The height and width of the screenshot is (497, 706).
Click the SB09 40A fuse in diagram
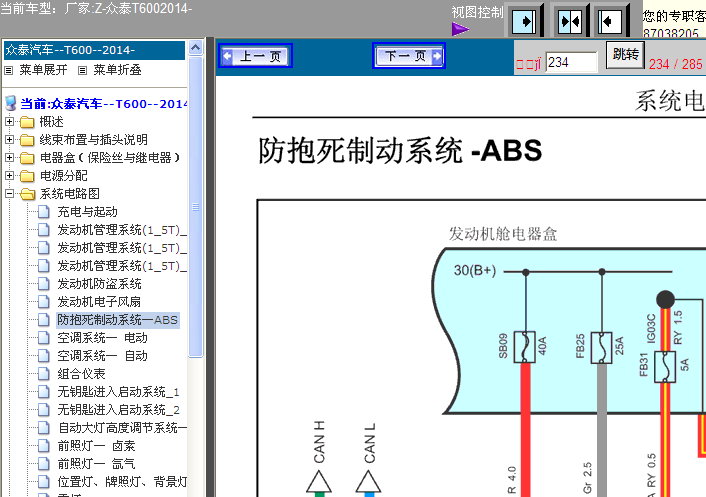[x=525, y=347]
